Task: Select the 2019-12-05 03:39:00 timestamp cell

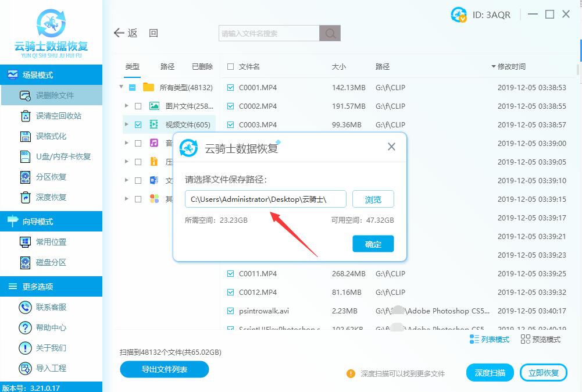Action: tap(531, 143)
